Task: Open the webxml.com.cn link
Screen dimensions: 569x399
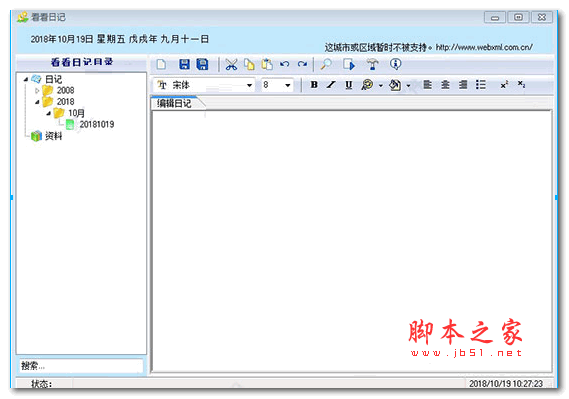Action: click(484, 47)
